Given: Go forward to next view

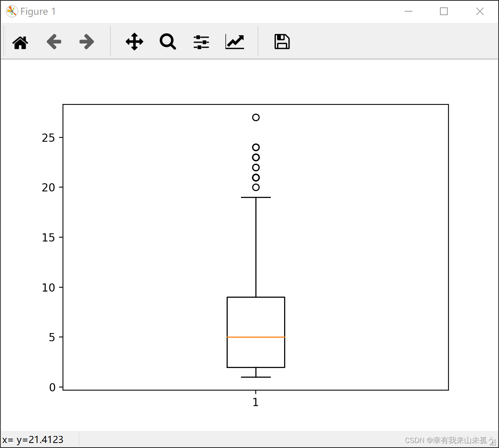Looking at the screenshot, I should [x=87, y=42].
